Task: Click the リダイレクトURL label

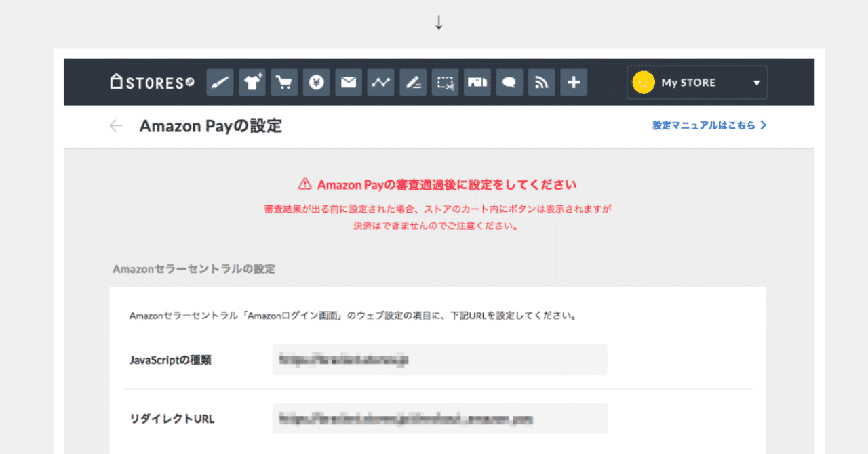Action: 172,419
